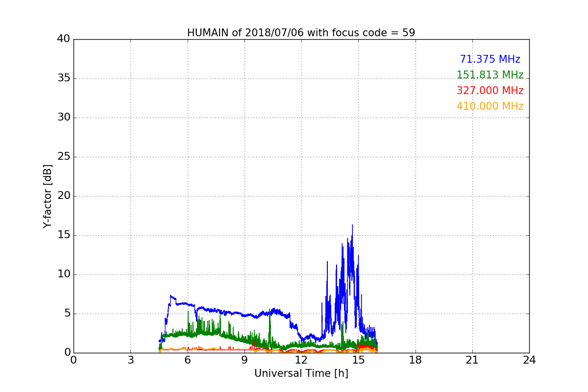The image size is (588, 392).
Task: Click the y-axis tick label 40
Action: point(64,39)
